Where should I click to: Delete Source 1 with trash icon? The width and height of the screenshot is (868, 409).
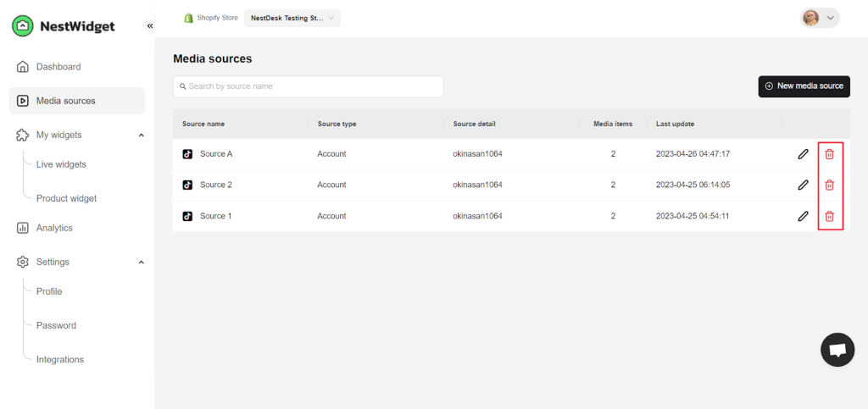(x=829, y=216)
